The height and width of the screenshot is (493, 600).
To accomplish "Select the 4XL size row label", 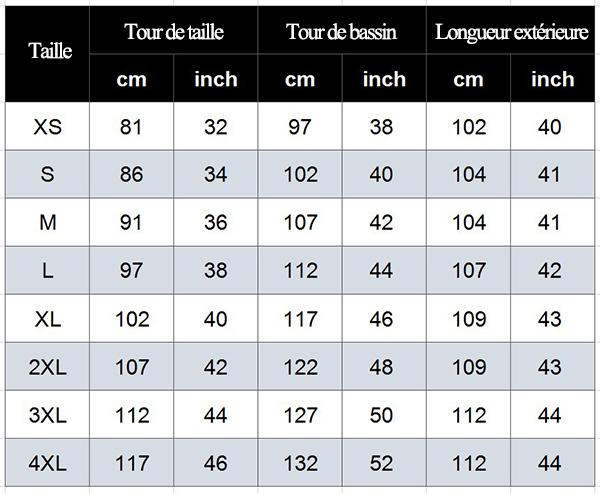I will [47, 463].
